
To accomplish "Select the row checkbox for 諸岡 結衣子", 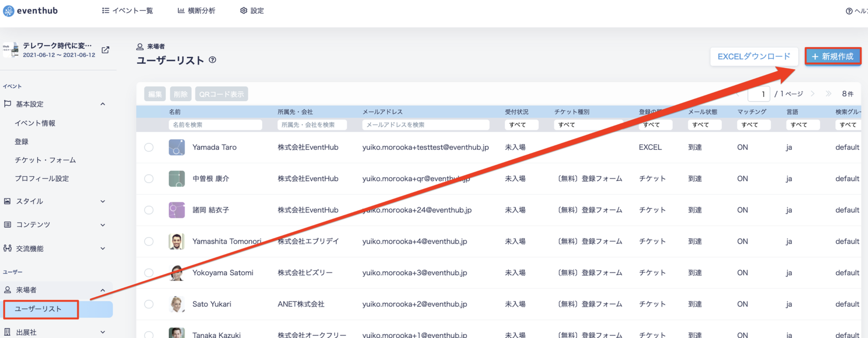I will pyautogui.click(x=148, y=210).
